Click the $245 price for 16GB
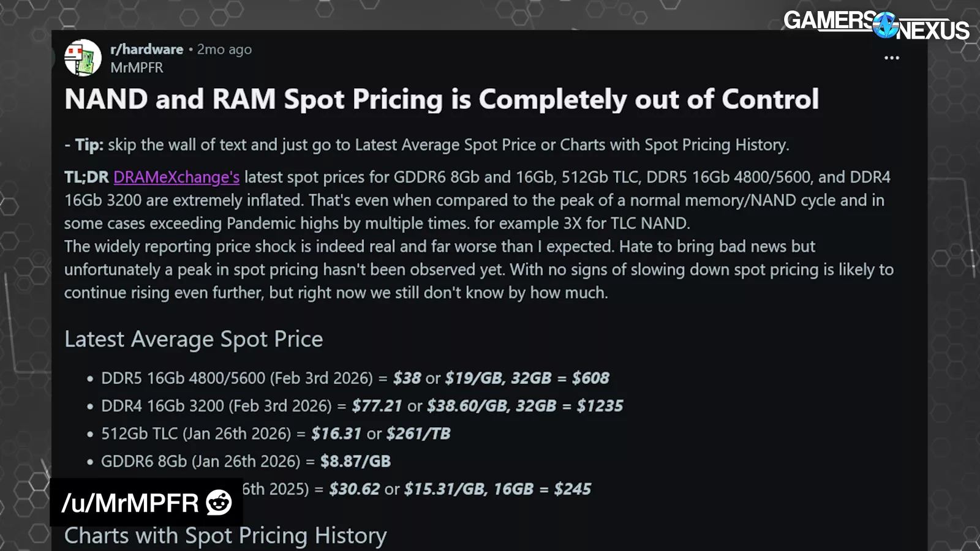Image resolution: width=980 pixels, height=551 pixels. [573, 489]
